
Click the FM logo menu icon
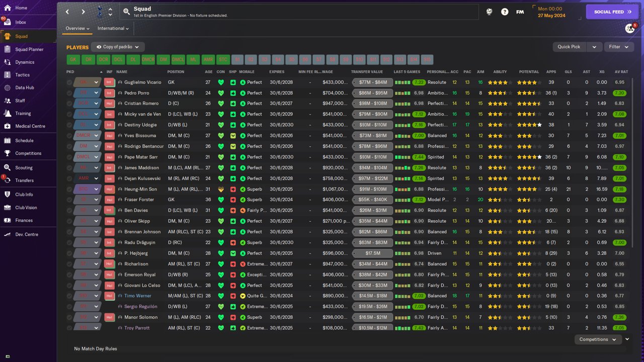point(520,12)
